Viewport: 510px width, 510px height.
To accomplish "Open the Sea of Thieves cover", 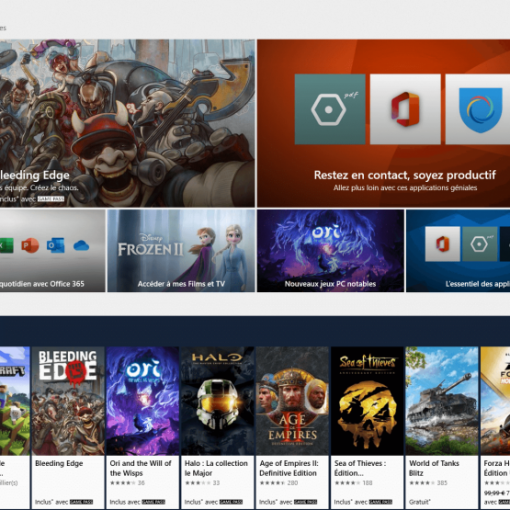I will [x=367, y=401].
